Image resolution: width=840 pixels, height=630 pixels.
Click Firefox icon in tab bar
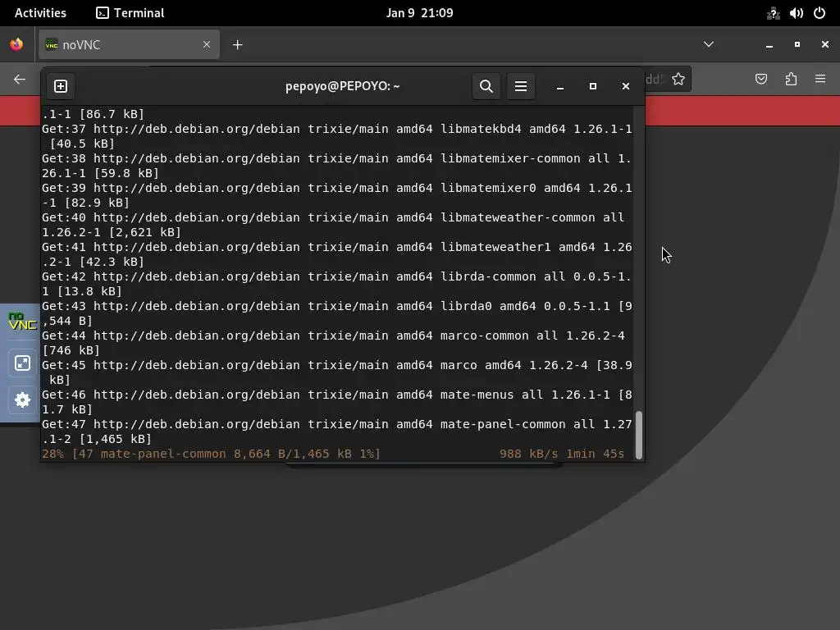[x=16, y=44]
